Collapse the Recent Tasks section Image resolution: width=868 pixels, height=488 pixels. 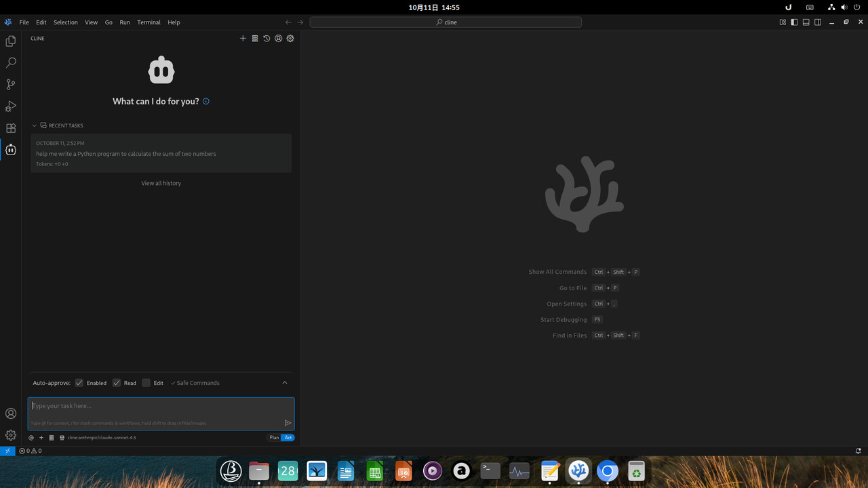click(35, 125)
